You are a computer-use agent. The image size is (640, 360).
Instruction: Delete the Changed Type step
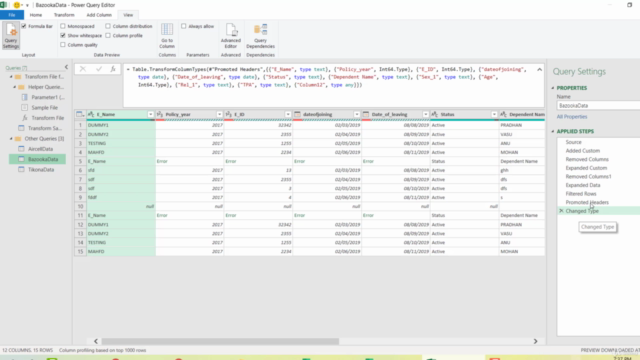tap(561, 211)
